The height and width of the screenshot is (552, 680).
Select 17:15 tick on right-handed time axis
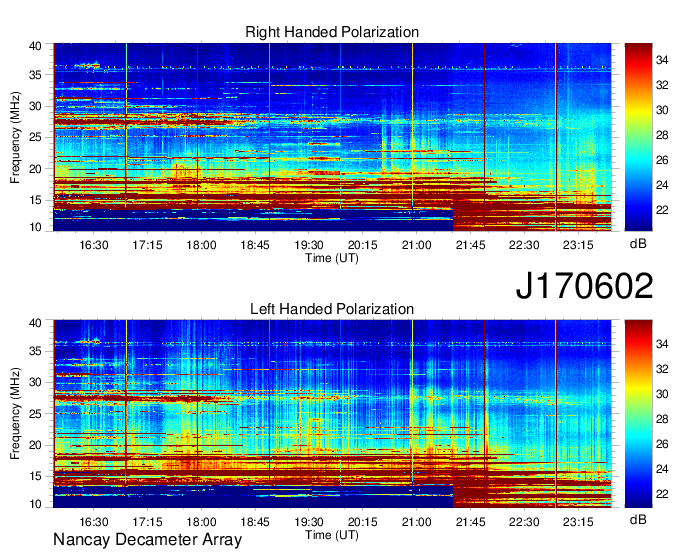pyautogui.click(x=147, y=245)
